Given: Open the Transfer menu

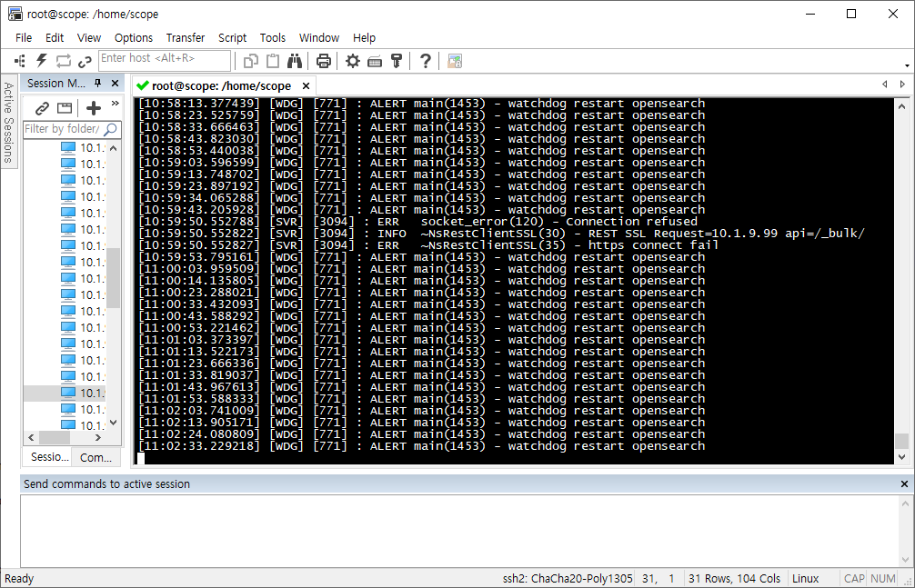Looking at the screenshot, I should tap(186, 37).
